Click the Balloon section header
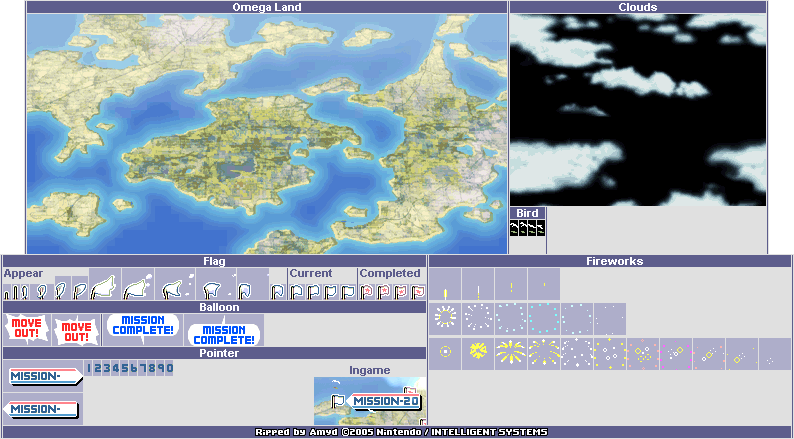794x439 pixels. 214,307
